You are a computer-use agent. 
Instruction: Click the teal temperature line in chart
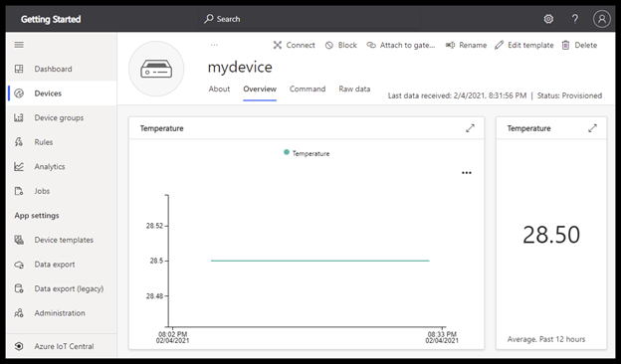pos(320,261)
